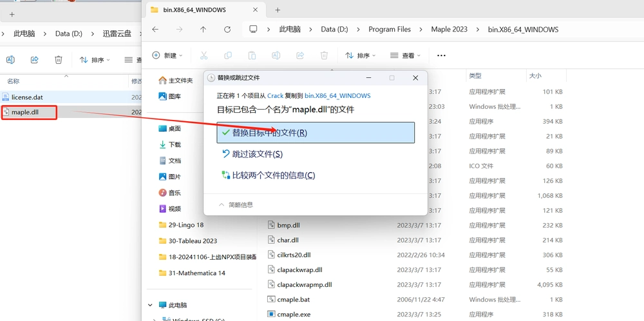Go back in front Explorer window
The height and width of the screenshot is (321, 644).
155,29
